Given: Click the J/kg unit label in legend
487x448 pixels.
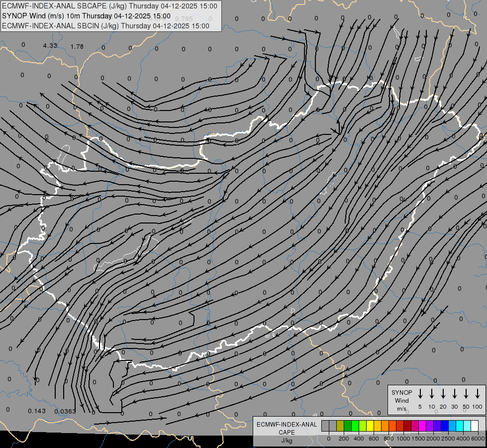Looking at the screenshot, I should 287,441.
